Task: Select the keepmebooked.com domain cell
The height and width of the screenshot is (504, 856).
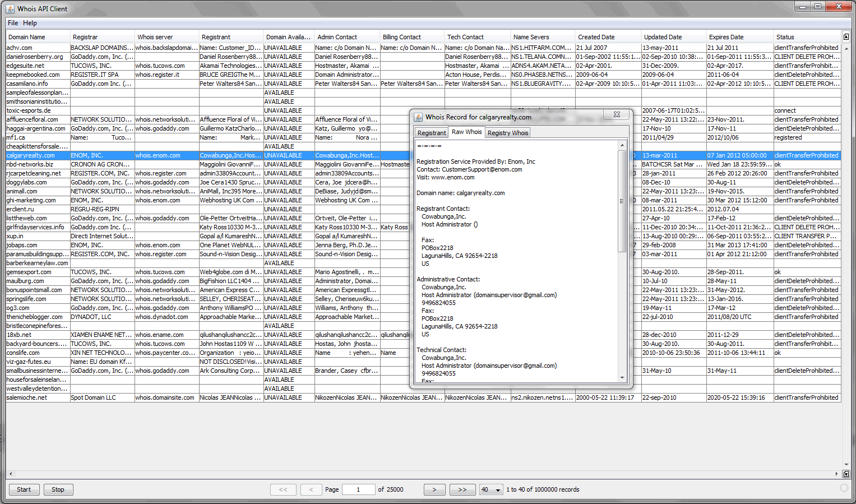Action: (x=38, y=75)
